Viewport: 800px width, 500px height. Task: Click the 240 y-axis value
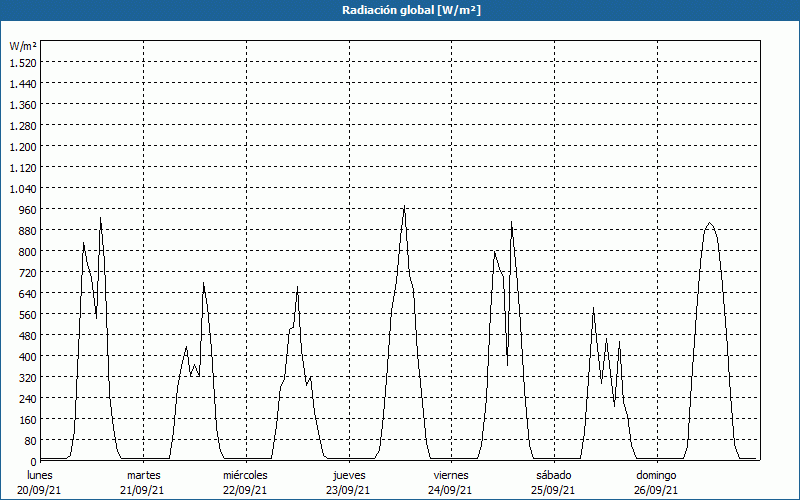click(x=28, y=398)
